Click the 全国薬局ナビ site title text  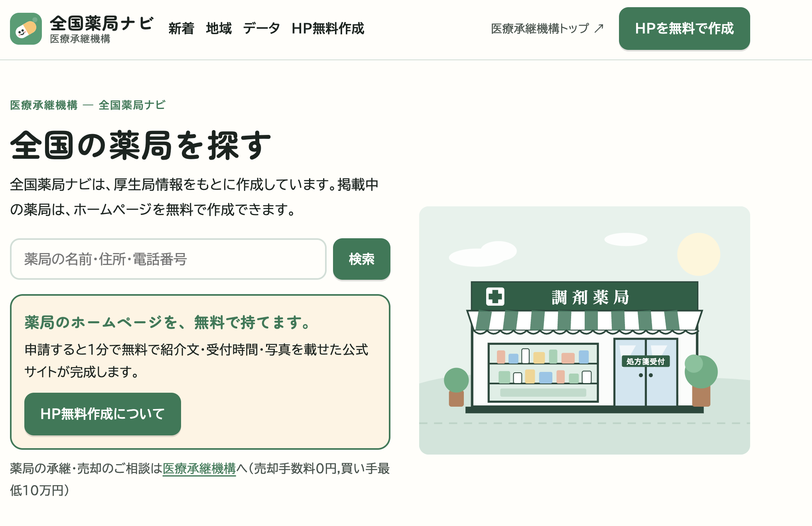(101, 24)
